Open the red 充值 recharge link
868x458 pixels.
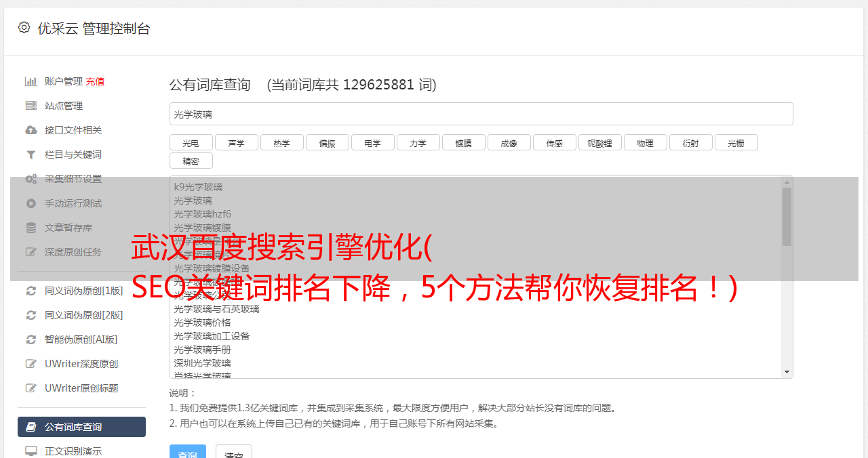pos(95,81)
